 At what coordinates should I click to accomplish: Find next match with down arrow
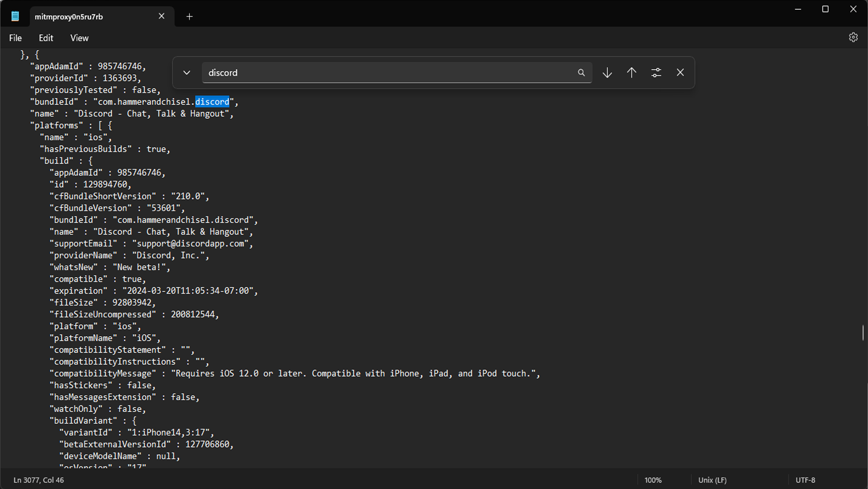point(607,72)
